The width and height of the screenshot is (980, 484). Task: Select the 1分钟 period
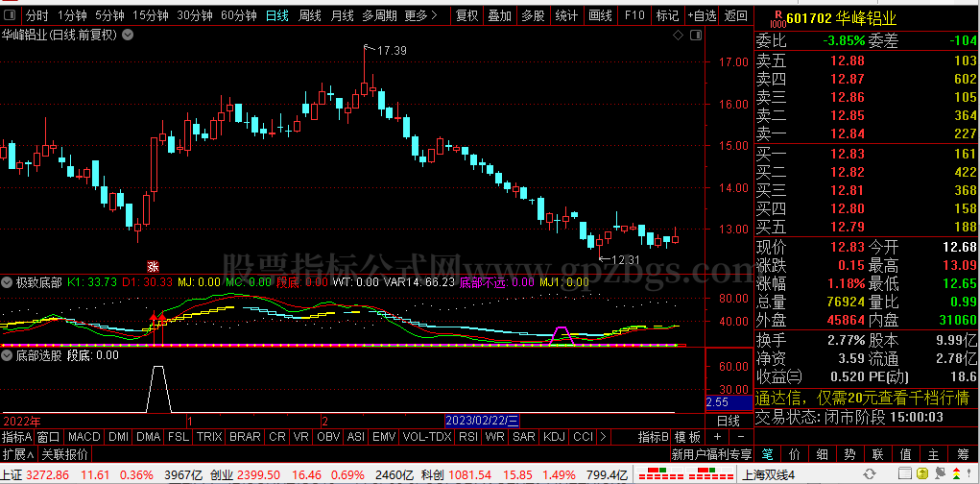click(72, 15)
